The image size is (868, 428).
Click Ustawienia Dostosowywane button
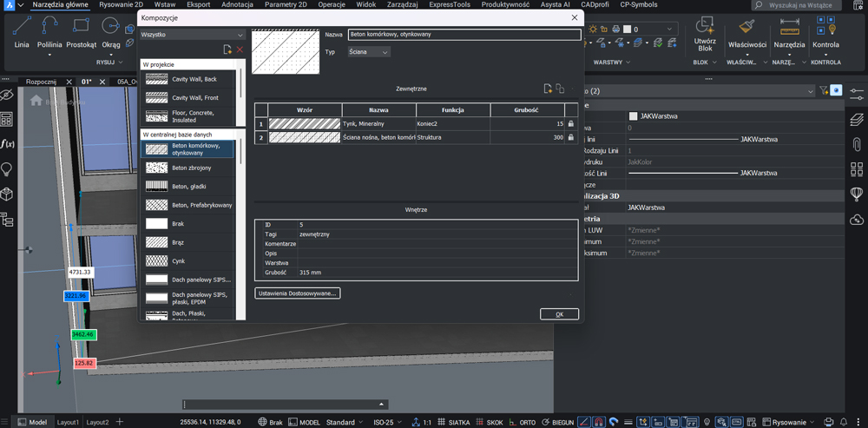click(297, 293)
